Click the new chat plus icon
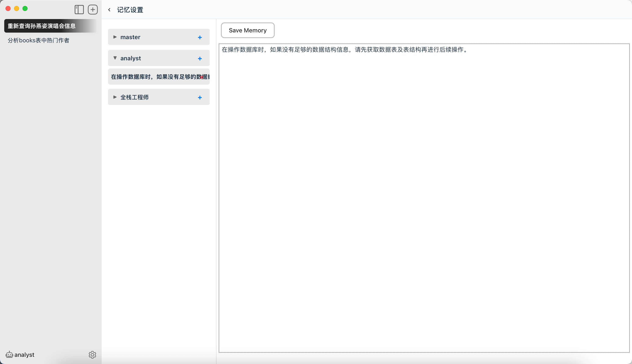 coord(93,10)
